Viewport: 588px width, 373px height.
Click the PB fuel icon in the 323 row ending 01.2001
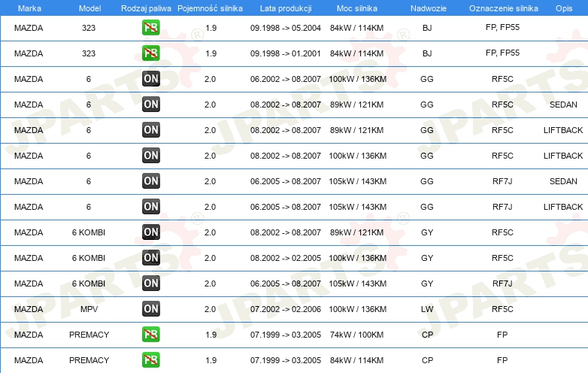(150, 53)
